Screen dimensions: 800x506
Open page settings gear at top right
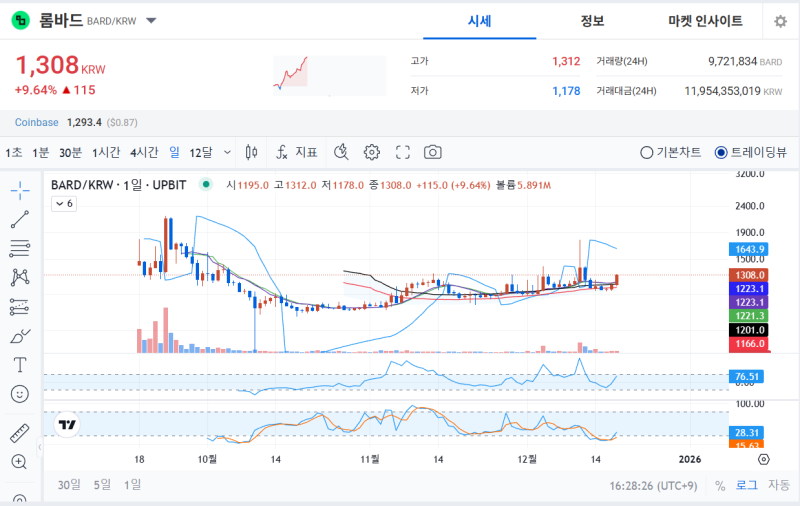(780, 21)
